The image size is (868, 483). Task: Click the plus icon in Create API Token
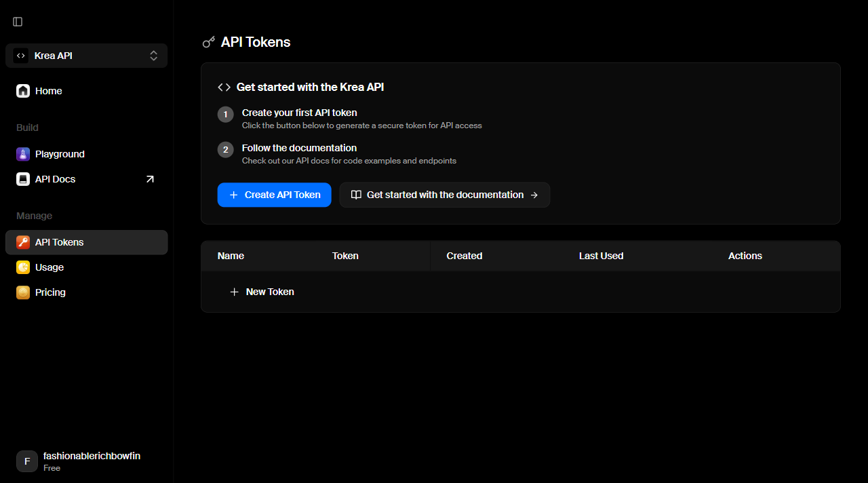click(x=234, y=195)
